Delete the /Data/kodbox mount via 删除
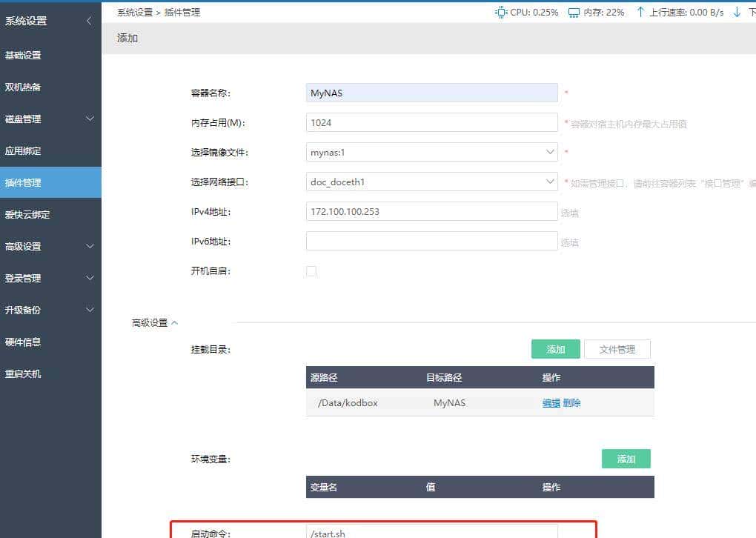This screenshot has height=538, width=756. (571, 403)
